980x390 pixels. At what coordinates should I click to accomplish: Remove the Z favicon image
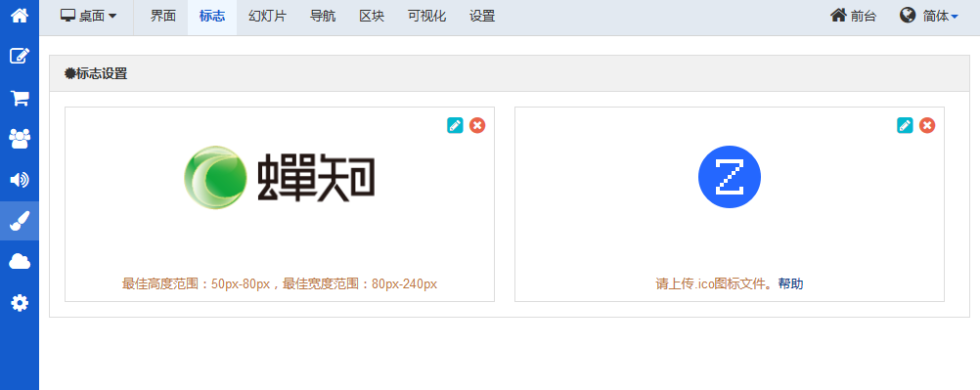click(927, 126)
